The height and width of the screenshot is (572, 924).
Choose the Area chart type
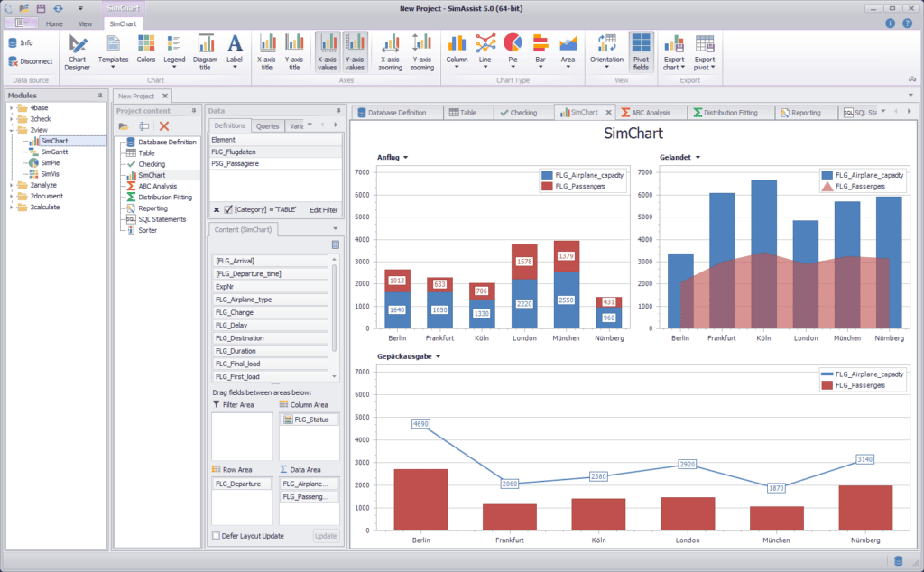tap(568, 52)
